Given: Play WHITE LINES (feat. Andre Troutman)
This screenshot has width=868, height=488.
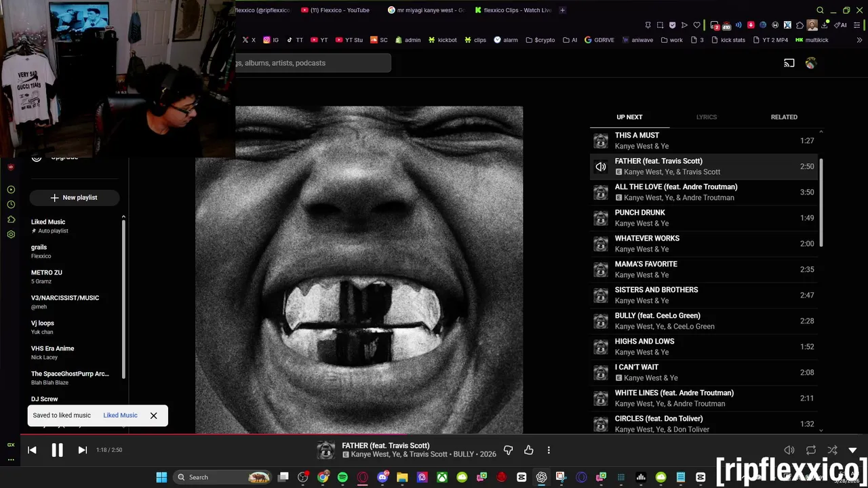Looking at the screenshot, I should click(x=704, y=399).
